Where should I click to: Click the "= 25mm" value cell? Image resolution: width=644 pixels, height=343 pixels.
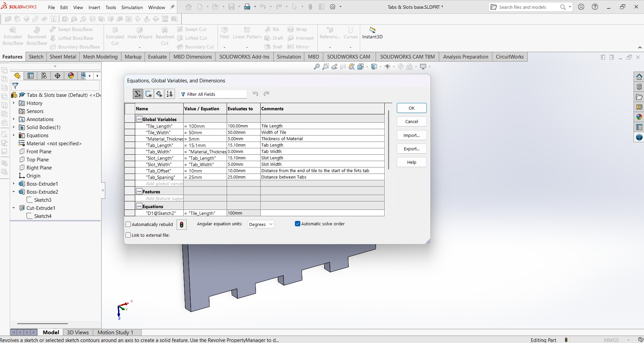(x=205, y=177)
